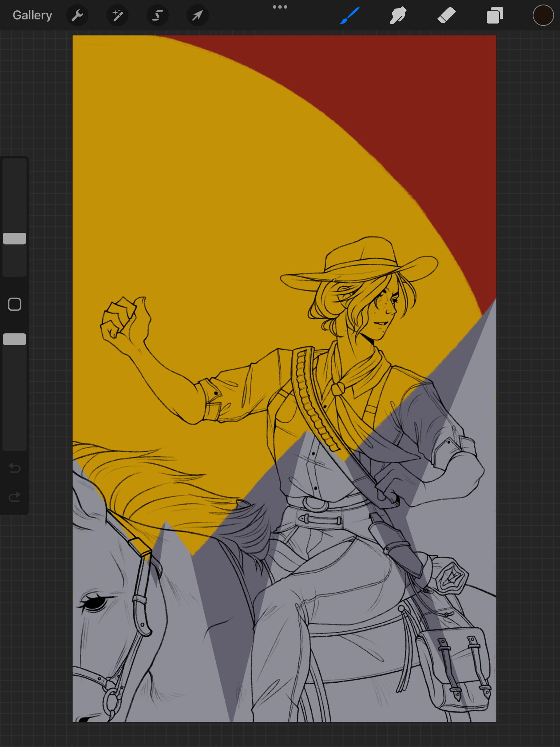
Task: Tap the three-dot menu at top center
Action: (280, 7)
